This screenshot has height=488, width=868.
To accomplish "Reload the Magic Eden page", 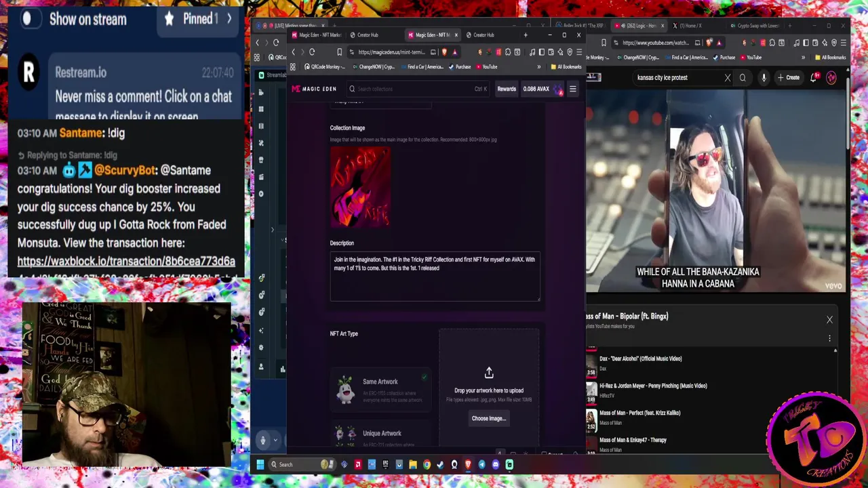I will point(312,52).
